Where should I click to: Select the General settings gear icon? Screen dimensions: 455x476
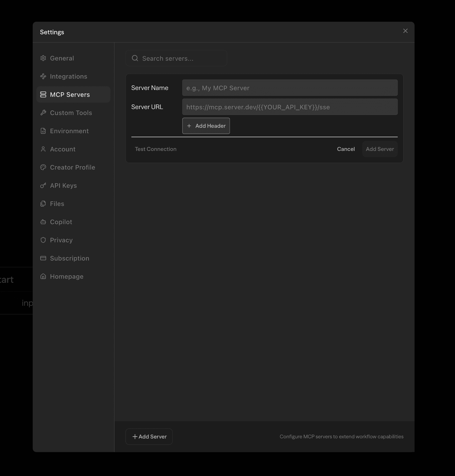point(43,58)
